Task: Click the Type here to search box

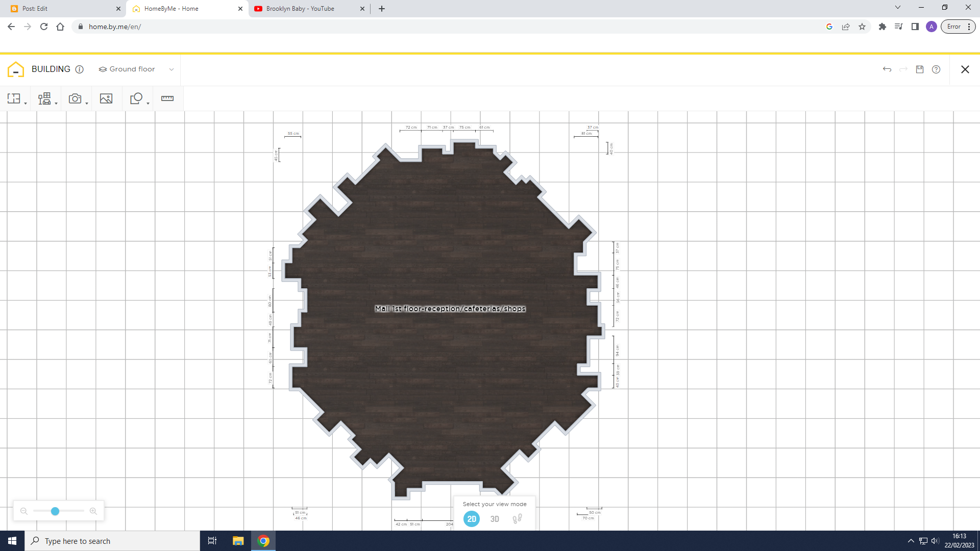Action: pos(112,541)
